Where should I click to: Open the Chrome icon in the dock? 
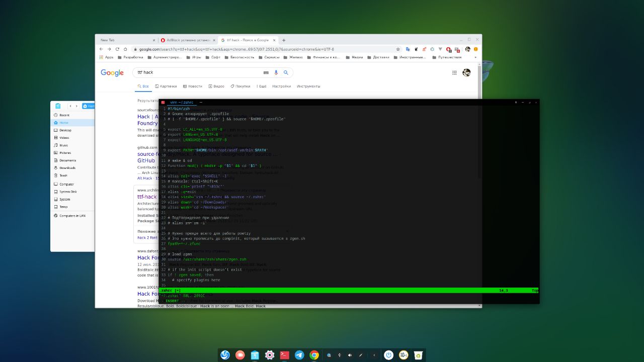pos(314,355)
